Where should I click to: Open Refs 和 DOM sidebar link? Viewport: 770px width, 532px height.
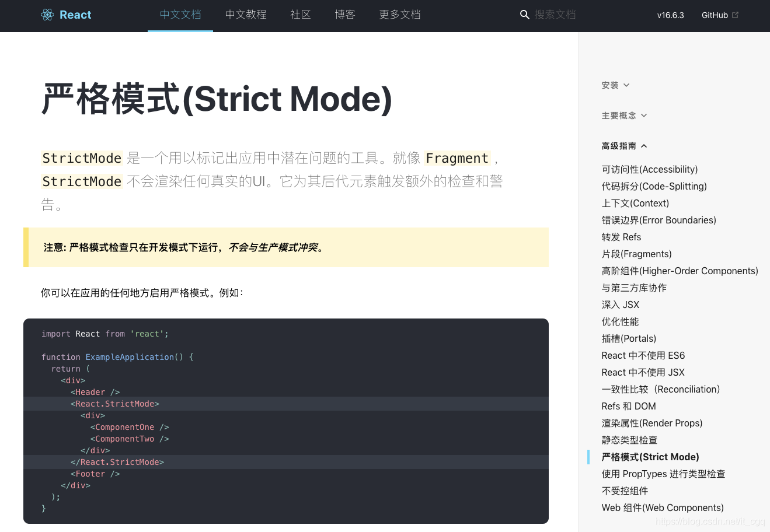click(629, 406)
